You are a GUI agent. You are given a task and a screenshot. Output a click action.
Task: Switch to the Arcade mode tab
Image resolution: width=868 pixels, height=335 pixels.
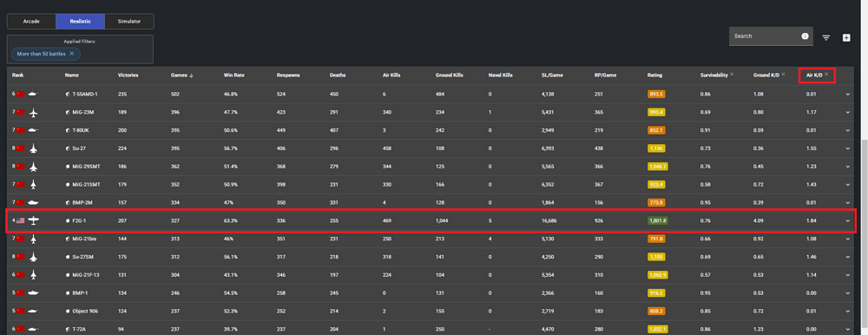pos(31,22)
